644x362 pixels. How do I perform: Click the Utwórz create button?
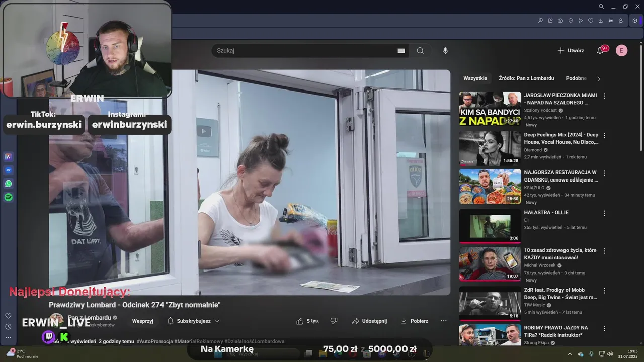pyautogui.click(x=571, y=51)
